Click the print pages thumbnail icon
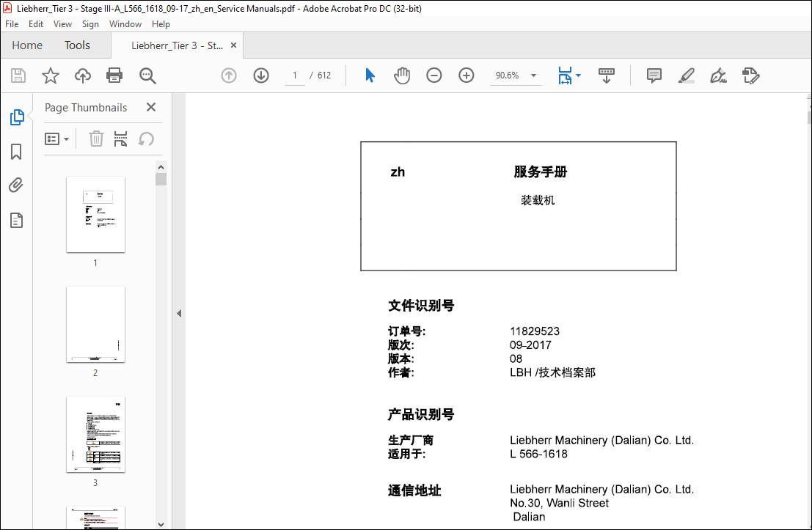The height and width of the screenshot is (530, 812). tap(120, 139)
